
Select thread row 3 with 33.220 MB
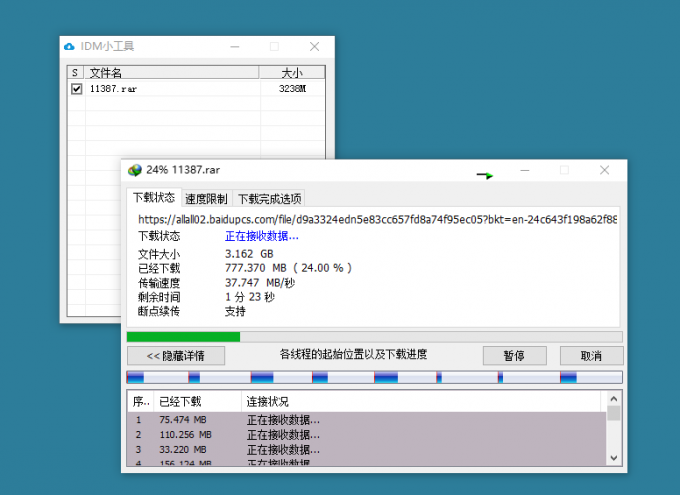click(x=367, y=449)
